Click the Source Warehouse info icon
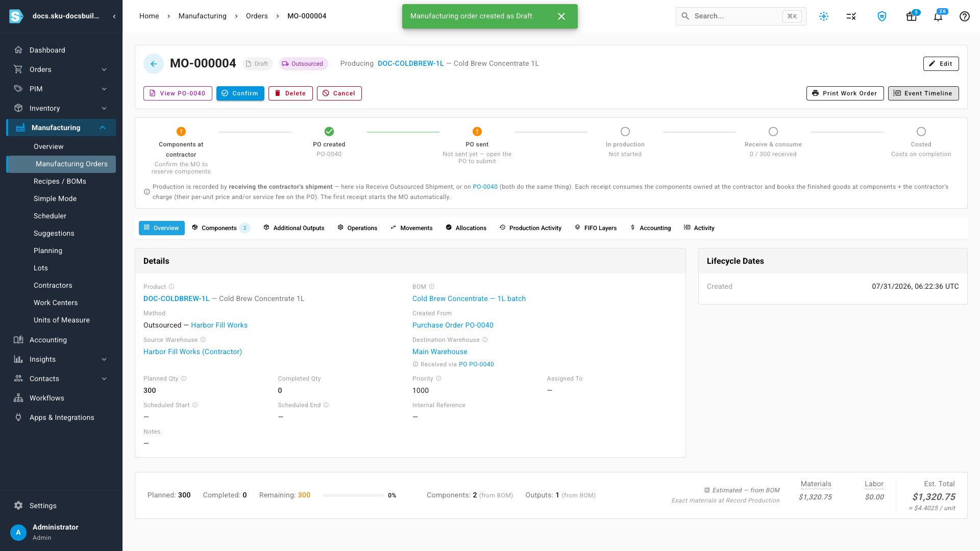This screenshot has height=551, width=980. (x=203, y=340)
